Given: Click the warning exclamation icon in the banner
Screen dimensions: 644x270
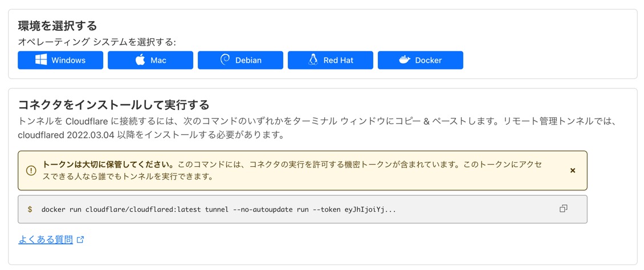Looking at the screenshot, I should 31,170.
